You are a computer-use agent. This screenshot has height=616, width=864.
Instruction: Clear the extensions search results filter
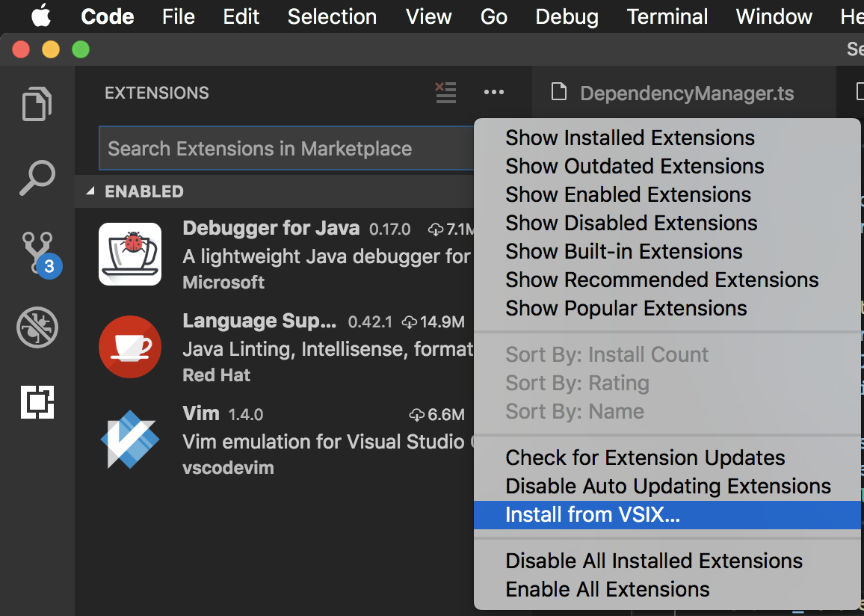pyautogui.click(x=445, y=93)
